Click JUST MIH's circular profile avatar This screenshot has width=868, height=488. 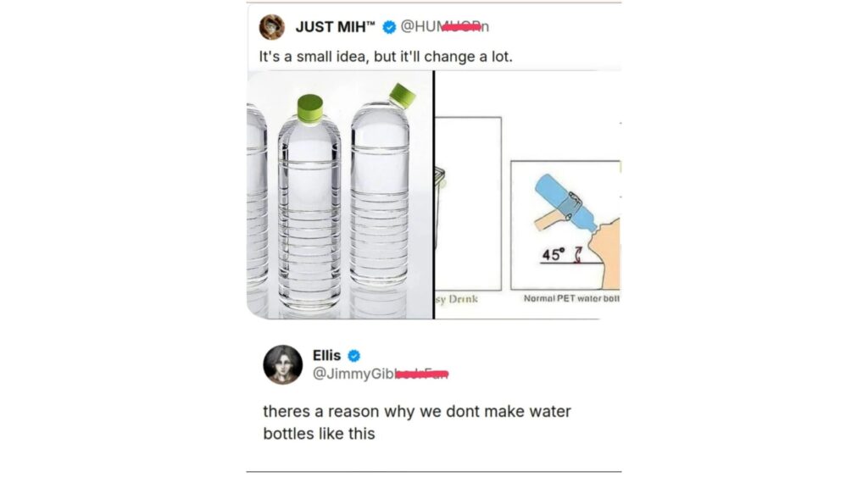point(270,25)
